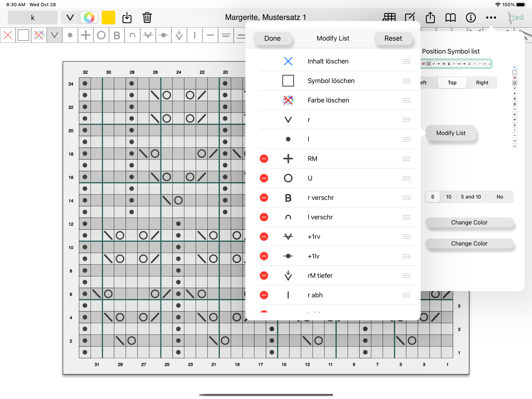Tap the chart title Margerite, Mustersatz 1
Viewport: 532px width, 399px height.
pos(266,17)
